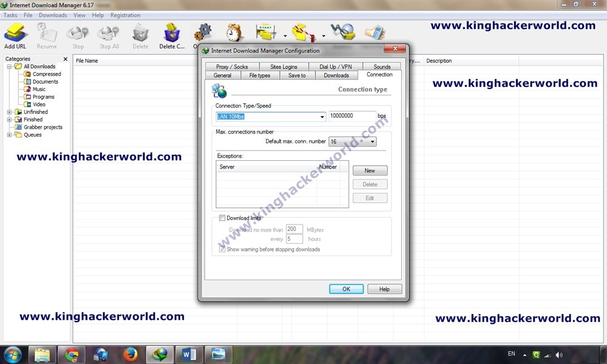Click the Stop Queue toolbar icon
The width and height of the screenshot is (607, 364).
pyautogui.click(x=303, y=33)
